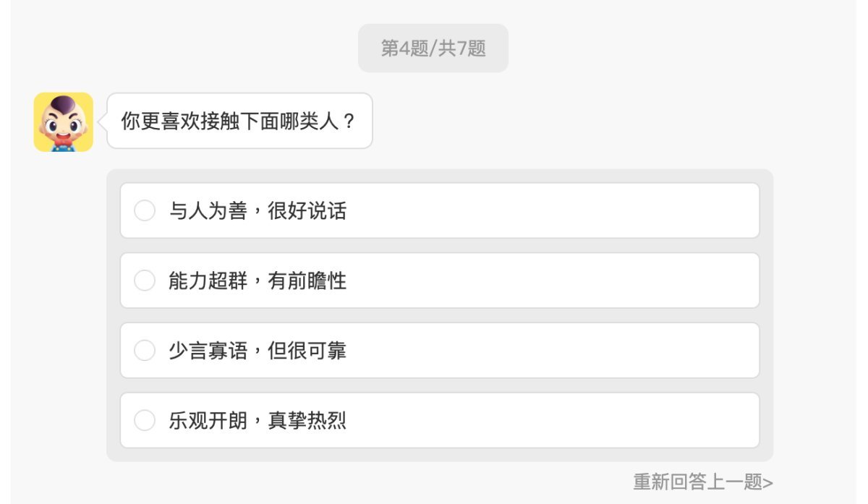The width and height of the screenshot is (868, 504).
Task: Click the speech bubble containing the question
Action: 240,121
